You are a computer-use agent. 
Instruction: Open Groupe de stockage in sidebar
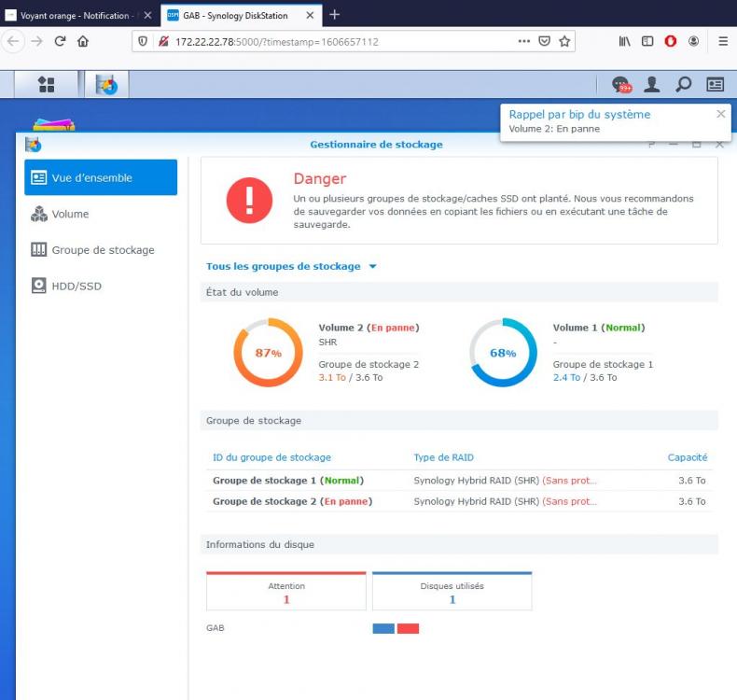tap(103, 250)
